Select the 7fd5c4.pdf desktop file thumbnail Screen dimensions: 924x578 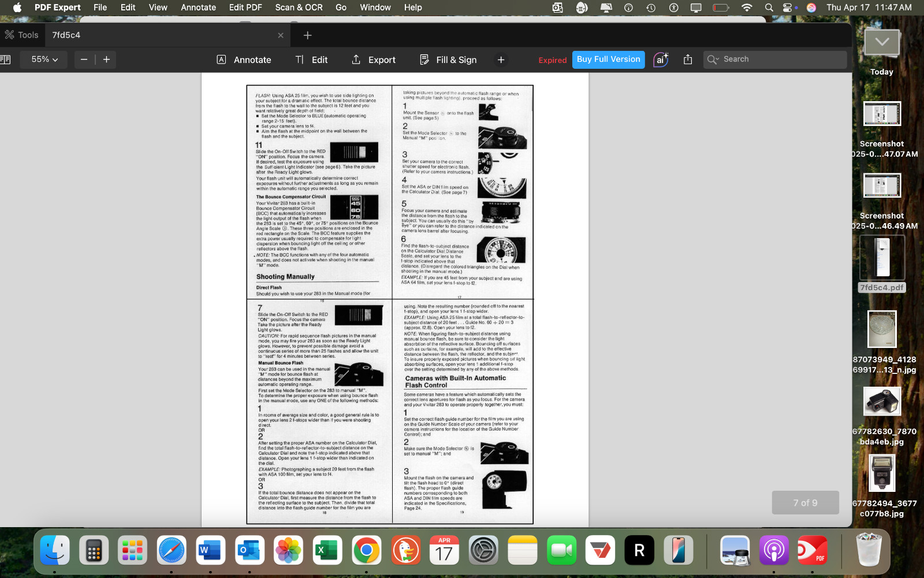pos(882,258)
